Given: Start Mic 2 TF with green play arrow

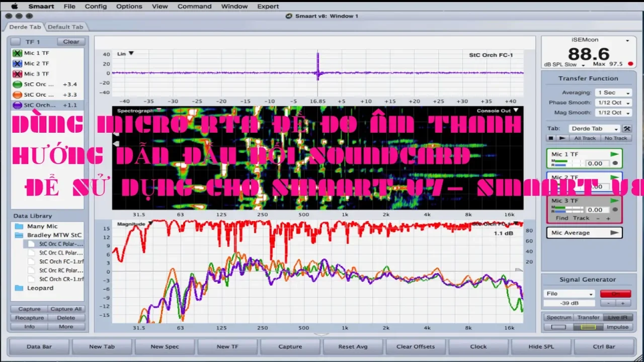Looking at the screenshot, I should point(614,177).
